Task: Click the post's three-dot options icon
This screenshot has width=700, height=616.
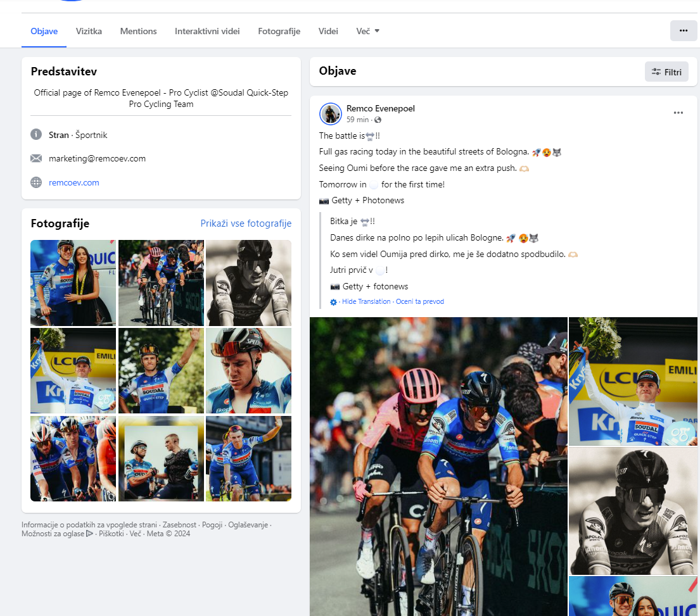Action: (678, 113)
